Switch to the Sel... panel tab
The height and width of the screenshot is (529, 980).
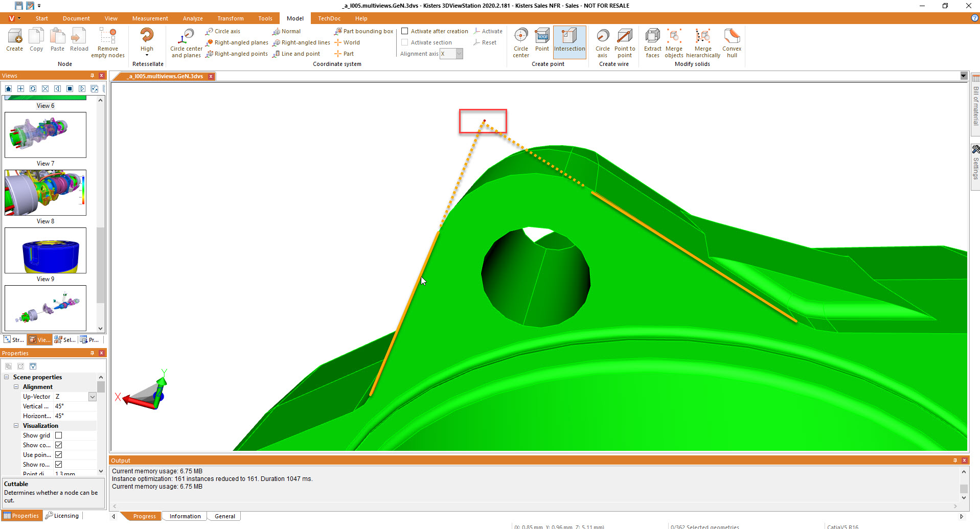pos(65,340)
